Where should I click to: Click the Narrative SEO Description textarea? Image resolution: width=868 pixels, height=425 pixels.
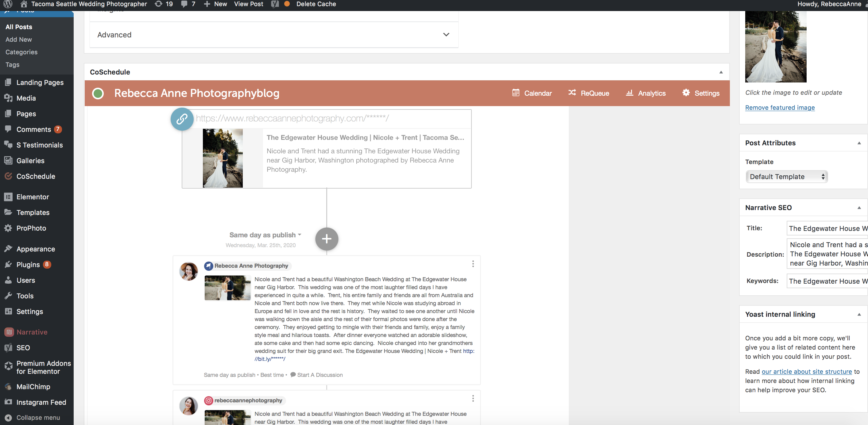coord(827,254)
